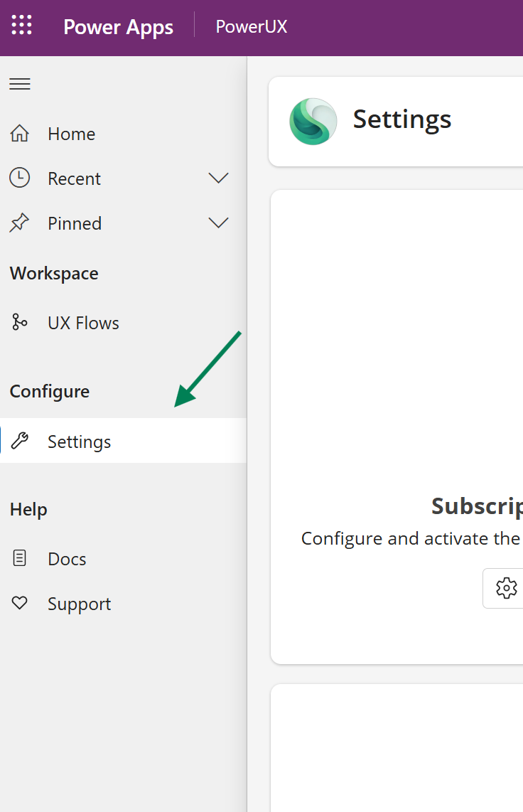The height and width of the screenshot is (812, 523).
Task: Collapse the sidebar with the hamburger icon
Action: click(x=20, y=84)
